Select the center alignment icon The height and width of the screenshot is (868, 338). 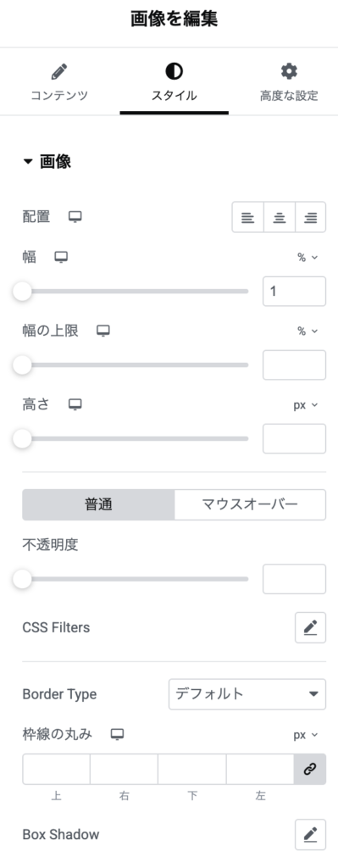click(x=280, y=217)
